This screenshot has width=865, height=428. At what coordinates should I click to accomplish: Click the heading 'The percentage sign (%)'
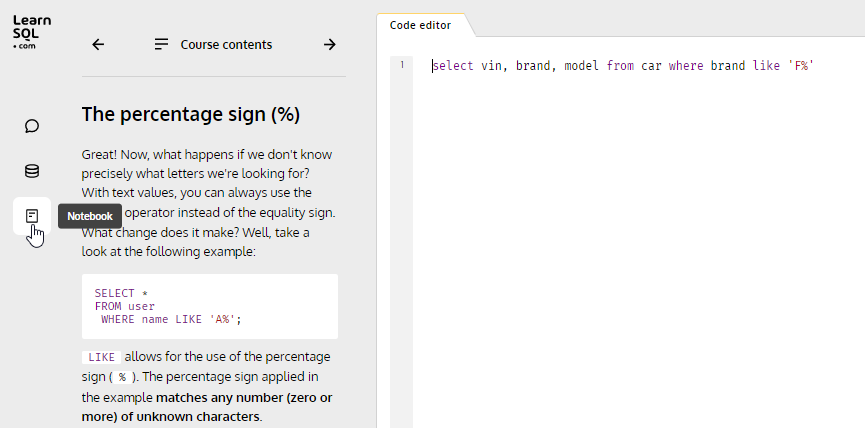coord(191,114)
